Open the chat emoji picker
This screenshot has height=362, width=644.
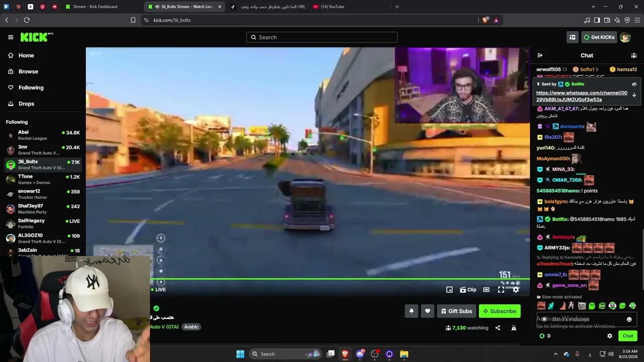629,319
